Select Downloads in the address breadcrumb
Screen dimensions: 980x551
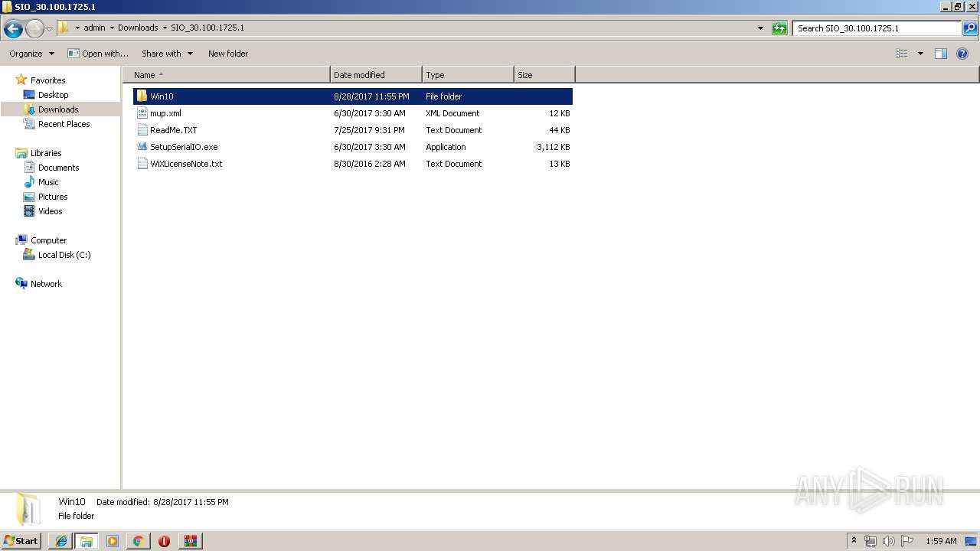[x=138, y=28]
